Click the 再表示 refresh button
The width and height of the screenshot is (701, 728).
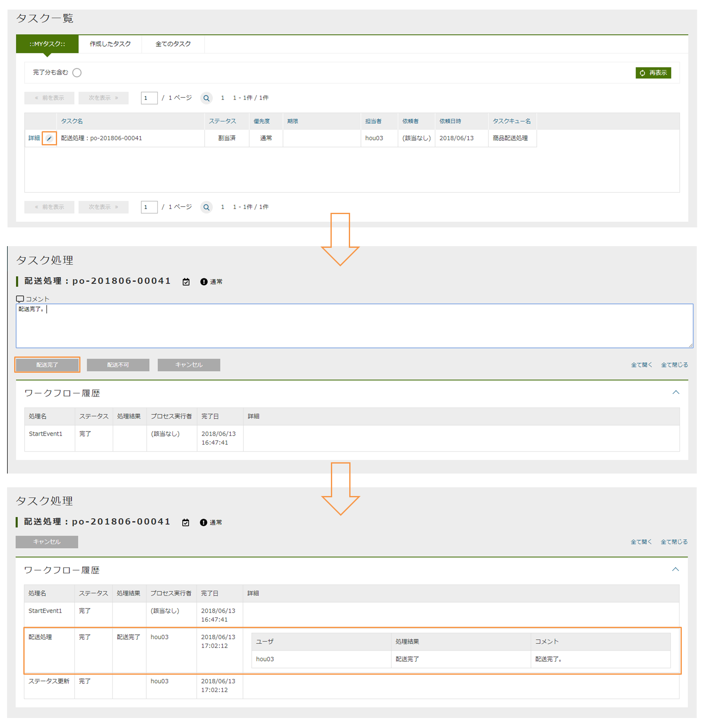653,73
